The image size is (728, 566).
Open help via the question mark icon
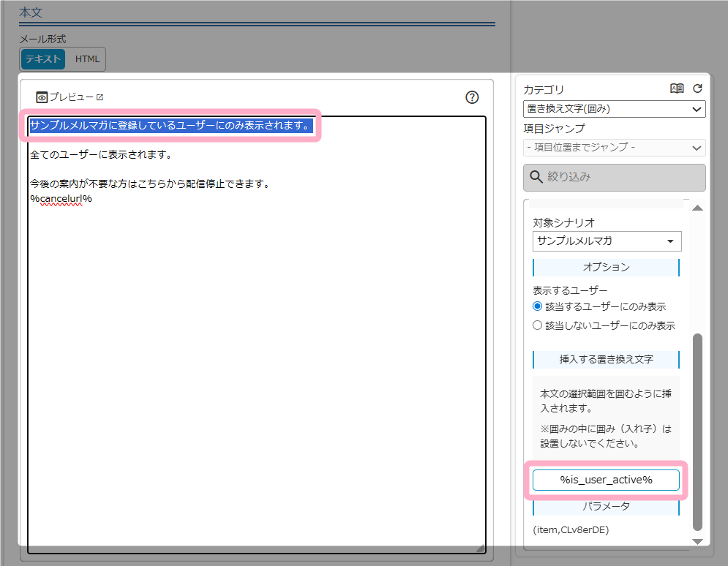[472, 97]
